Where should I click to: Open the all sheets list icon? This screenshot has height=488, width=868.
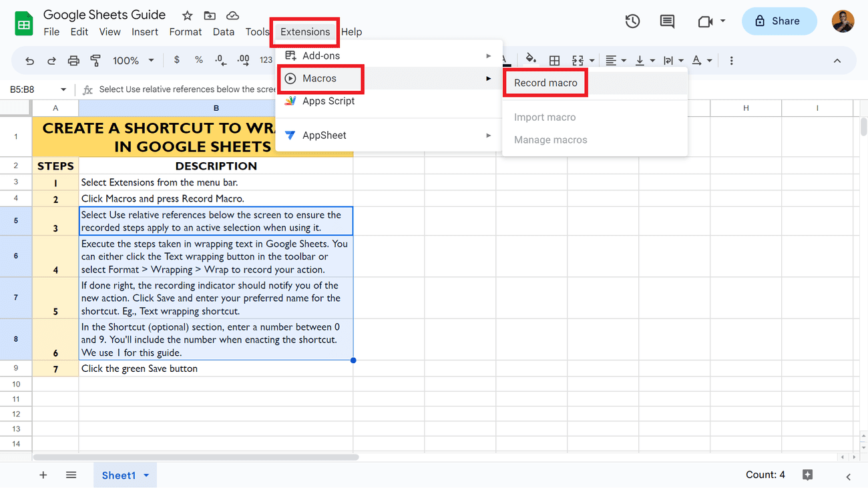pos(71,475)
